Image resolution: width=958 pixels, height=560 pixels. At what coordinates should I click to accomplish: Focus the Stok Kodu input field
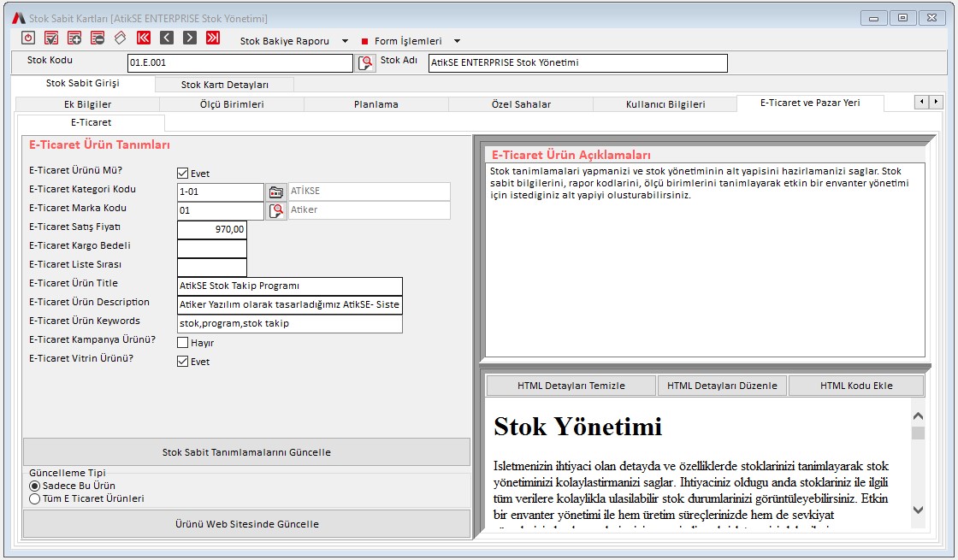coord(240,63)
